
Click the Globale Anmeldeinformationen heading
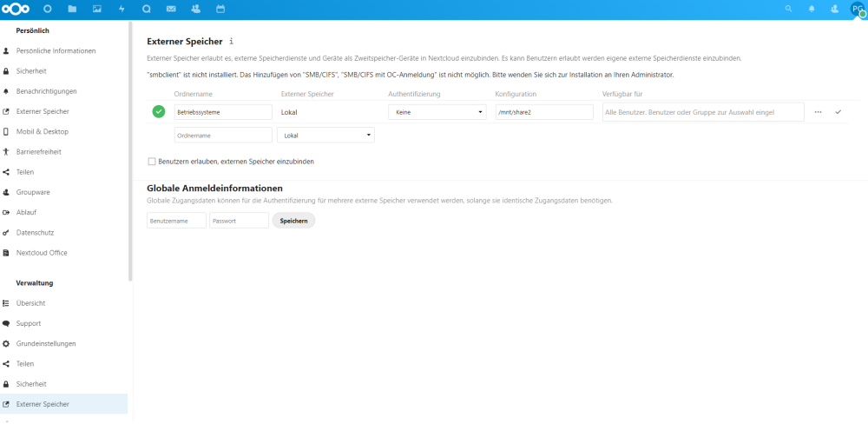pyautogui.click(x=214, y=189)
